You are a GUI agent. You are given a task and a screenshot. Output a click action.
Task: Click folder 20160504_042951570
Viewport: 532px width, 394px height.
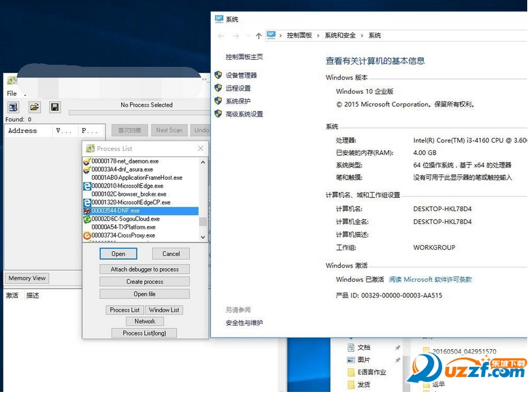click(464, 351)
